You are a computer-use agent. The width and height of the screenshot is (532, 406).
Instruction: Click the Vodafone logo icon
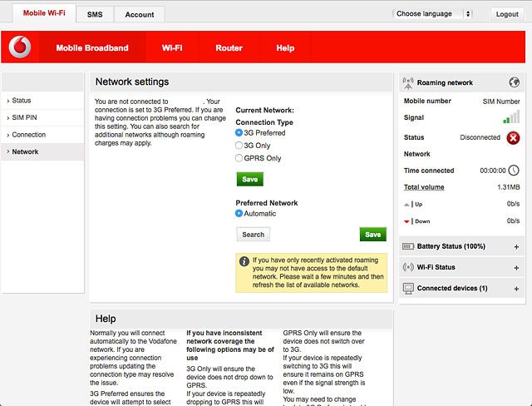click(20, 48)
